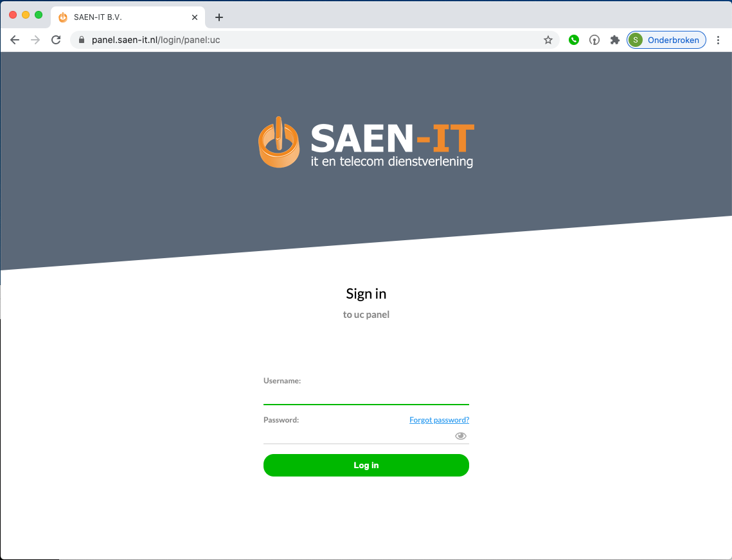Open the password manager extension icon
Viewport: 732px width, 560px height.
click(x=594, y=40)
